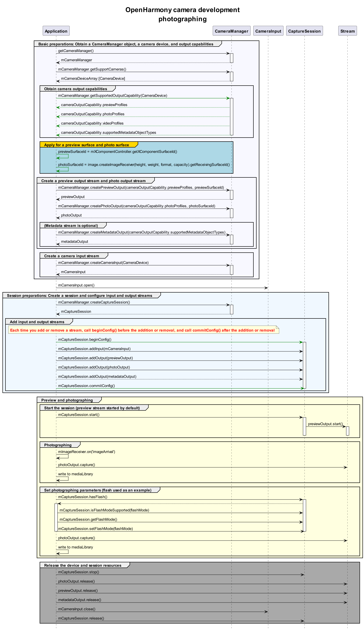The width and height of the screenshot is (364, 630).
Task: Click 'mCaptureSession.beginConfig()' message
Action: (85, 339)
